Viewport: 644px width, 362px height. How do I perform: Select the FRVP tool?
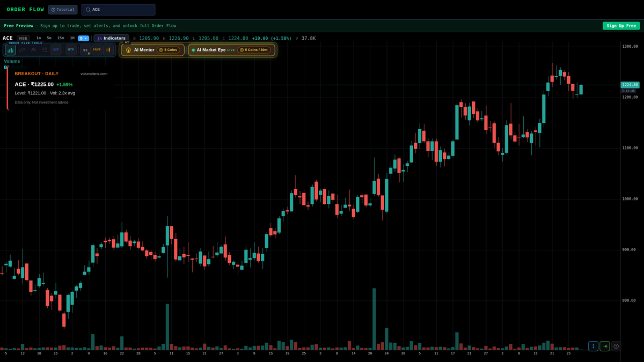click(x=97, y=50)
